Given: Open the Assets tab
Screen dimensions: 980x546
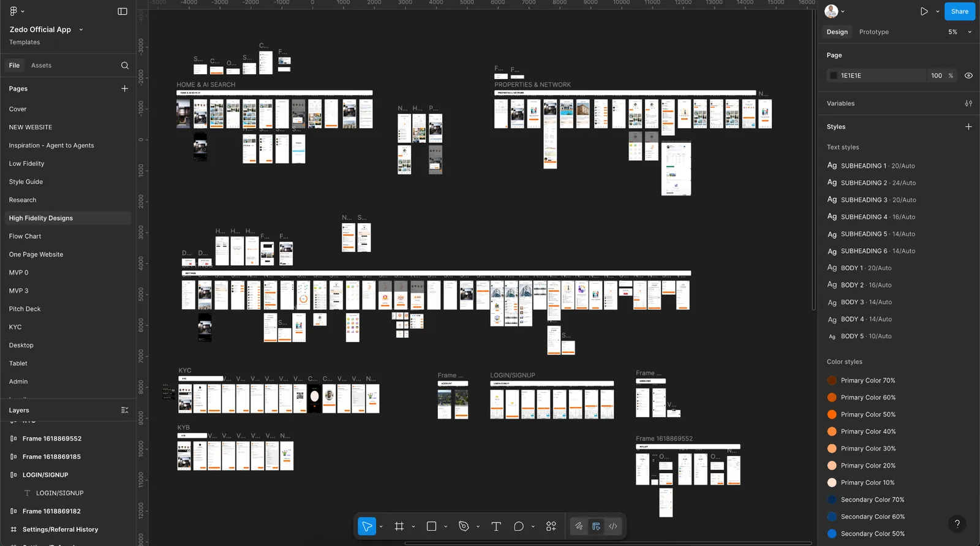Looking at the screenshot, I should (x=41, y=66).
